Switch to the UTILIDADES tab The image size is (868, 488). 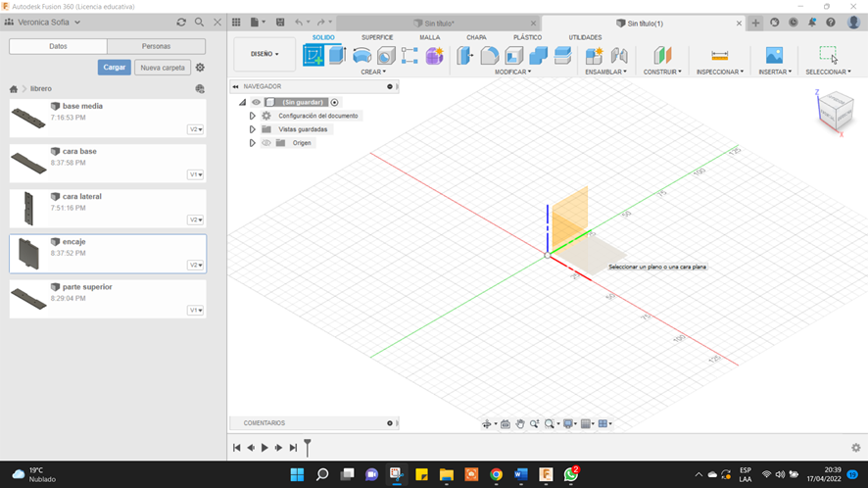pos(585,37)
